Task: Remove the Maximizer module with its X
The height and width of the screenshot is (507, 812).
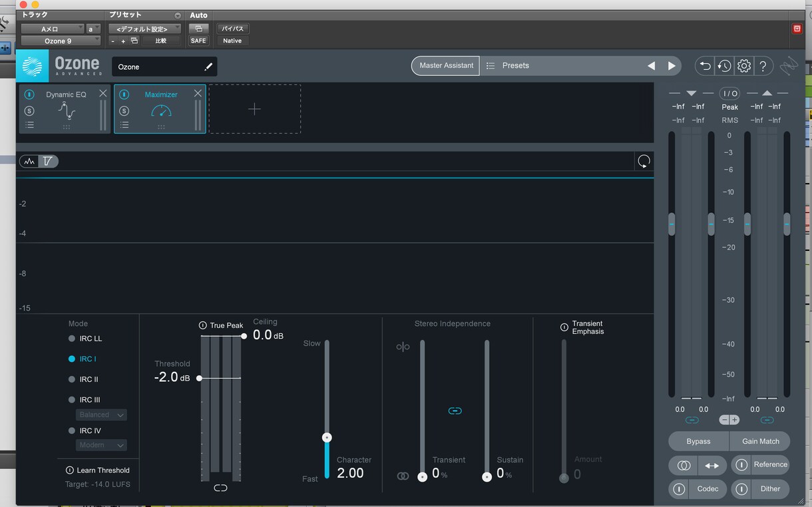Action: [198, 94]
